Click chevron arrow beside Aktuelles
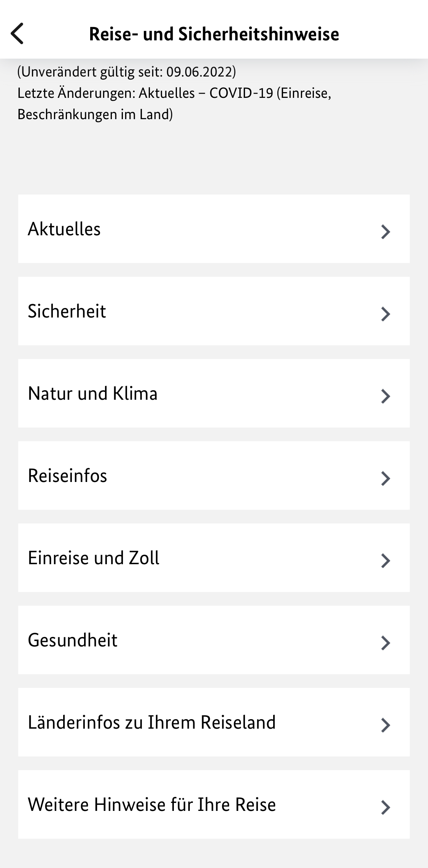The width and height of the screenshot is (428, 868). [x=385, y=231]
